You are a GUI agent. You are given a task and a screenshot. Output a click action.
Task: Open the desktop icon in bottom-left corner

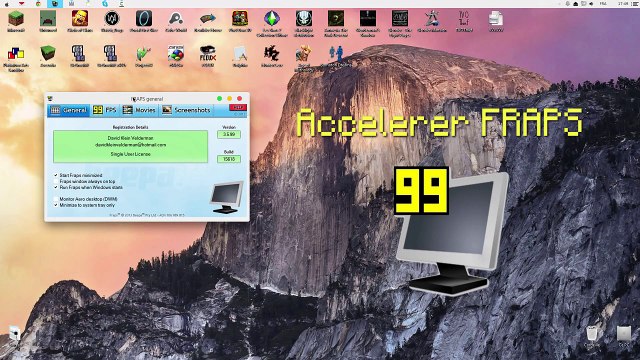click(x=14, y=334)
